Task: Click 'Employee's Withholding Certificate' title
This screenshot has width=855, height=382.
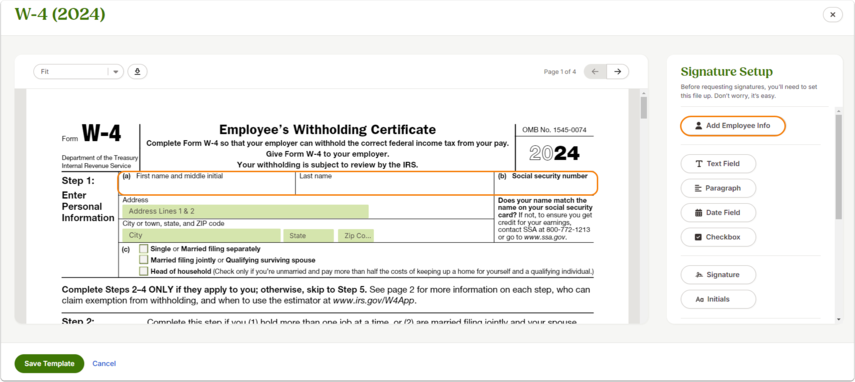Action: point(327,130)
